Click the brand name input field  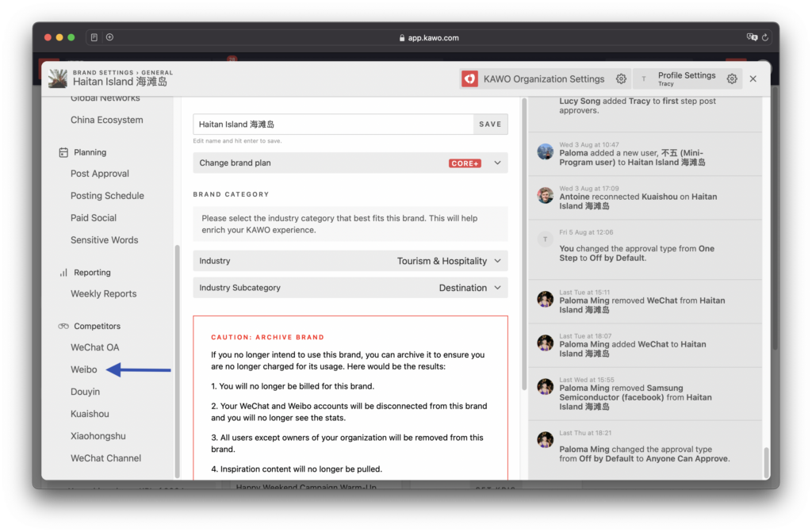[334, 124]
